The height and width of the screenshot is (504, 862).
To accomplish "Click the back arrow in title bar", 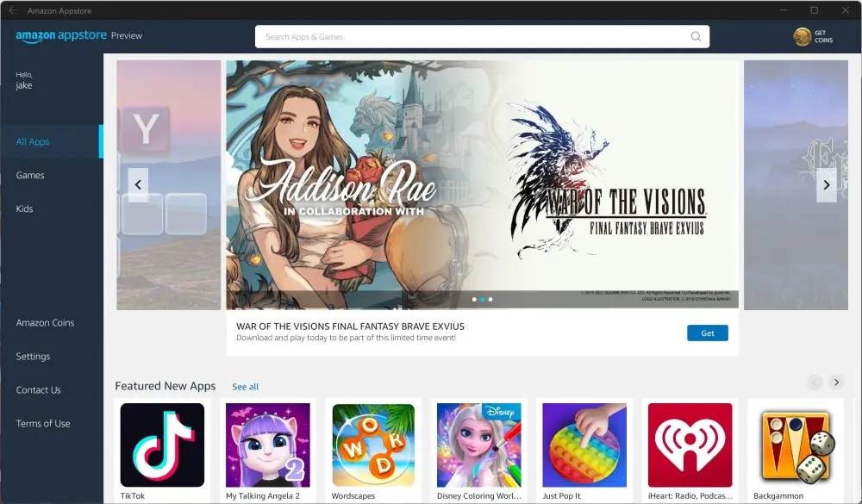I will click(13, 10).
